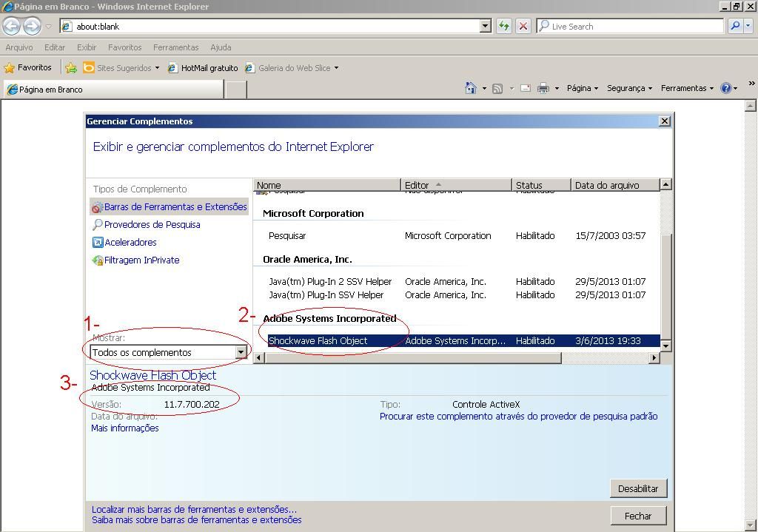Open the HotMail gratuito favorite
Screen dimensions: 758x532
[203, 67]
